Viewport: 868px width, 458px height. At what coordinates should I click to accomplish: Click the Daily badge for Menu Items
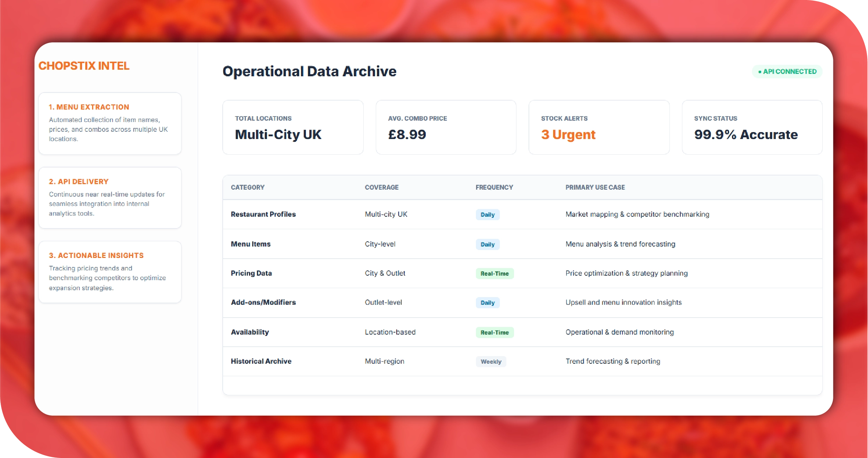[x=487, y=244]
